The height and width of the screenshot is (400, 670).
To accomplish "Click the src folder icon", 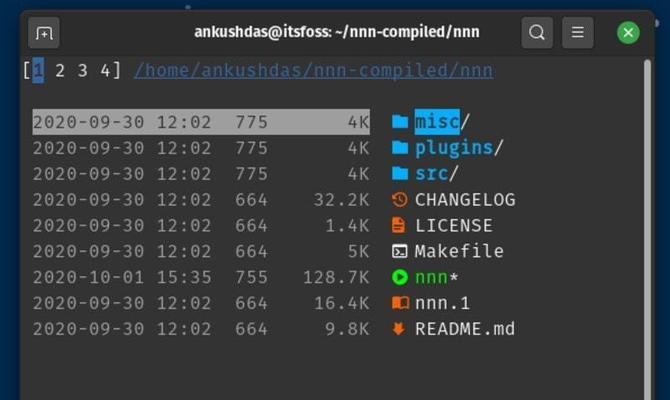I will (400, 174).
